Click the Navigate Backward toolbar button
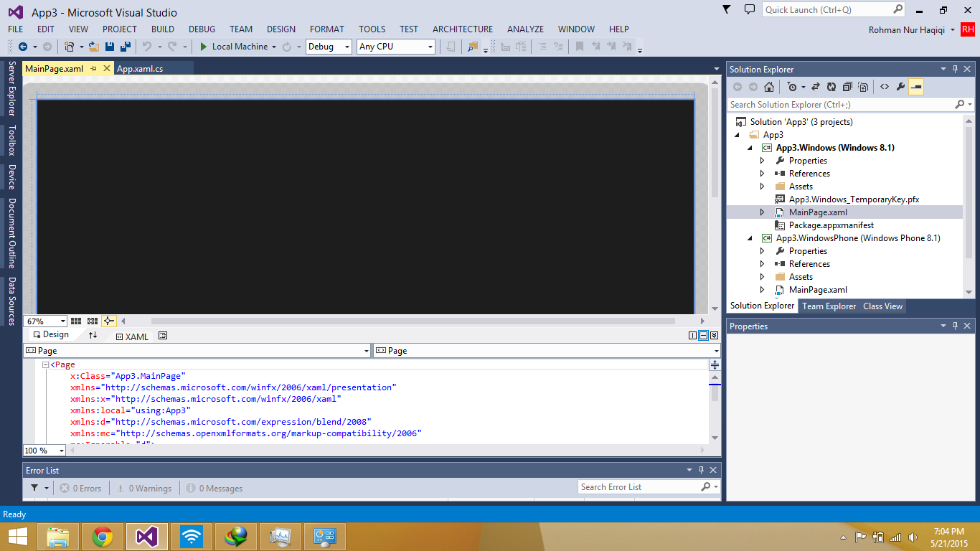This screenshot has width=980, height=551. click(x=23, y=47)
